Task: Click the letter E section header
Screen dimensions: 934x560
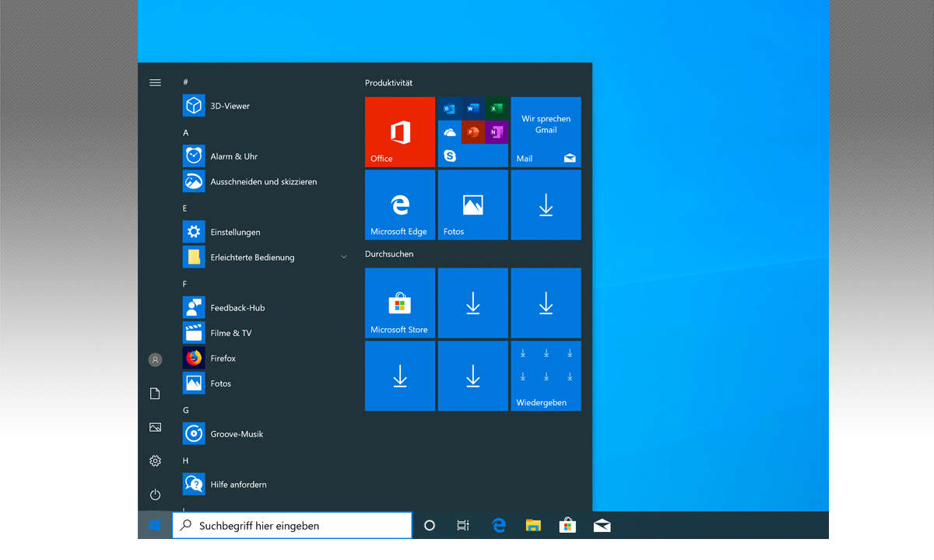Action: click(185, 208)
